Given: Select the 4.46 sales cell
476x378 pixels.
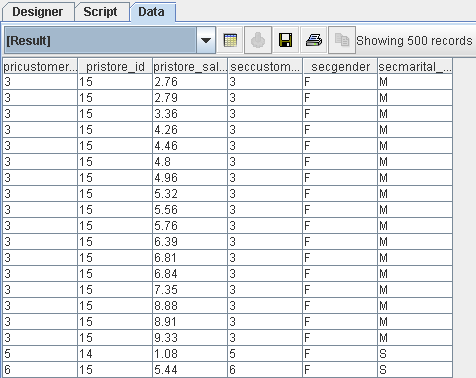Looking at the screenshot, I should (x=190, y=146).
